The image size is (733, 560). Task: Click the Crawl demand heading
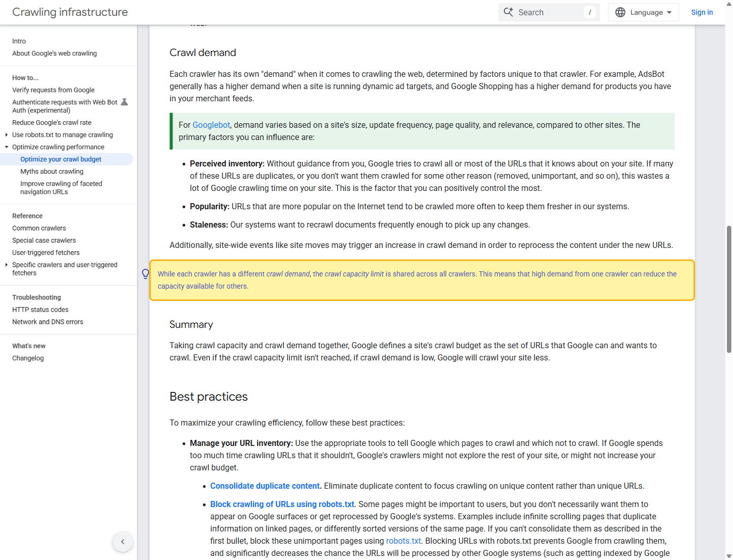(x=203, y=52)
